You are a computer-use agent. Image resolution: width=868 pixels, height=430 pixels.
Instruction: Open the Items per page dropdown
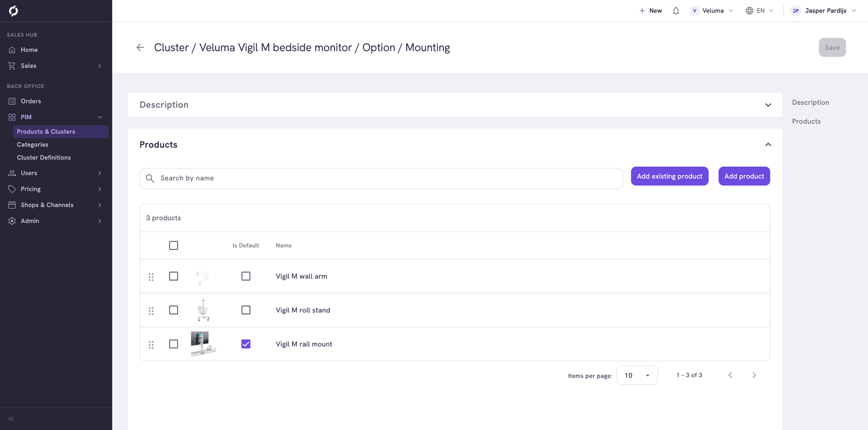coord(637,375)
